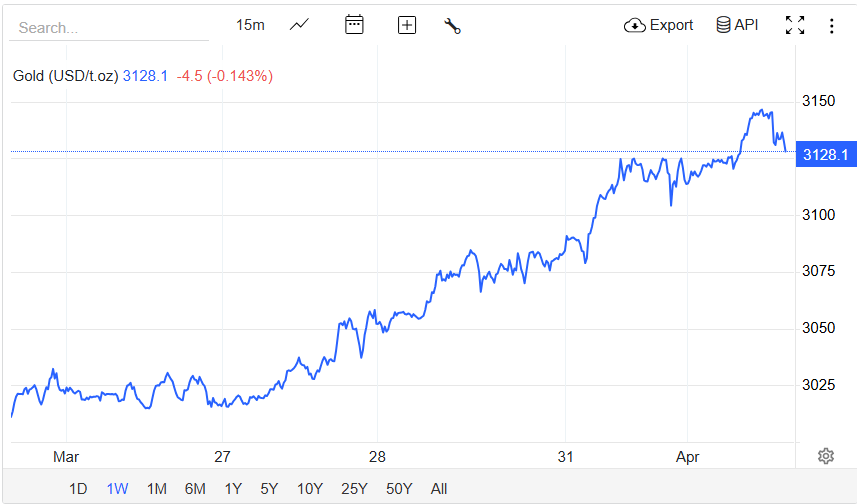The height and width of the screenshot is (504, 857).
Task: Open the calendar date range picker
Action: click(354, 25)
